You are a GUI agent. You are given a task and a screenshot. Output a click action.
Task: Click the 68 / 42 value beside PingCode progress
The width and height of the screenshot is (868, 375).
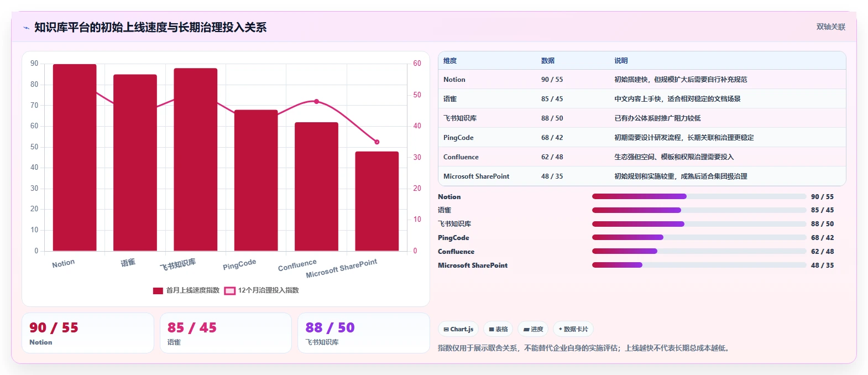822,238
